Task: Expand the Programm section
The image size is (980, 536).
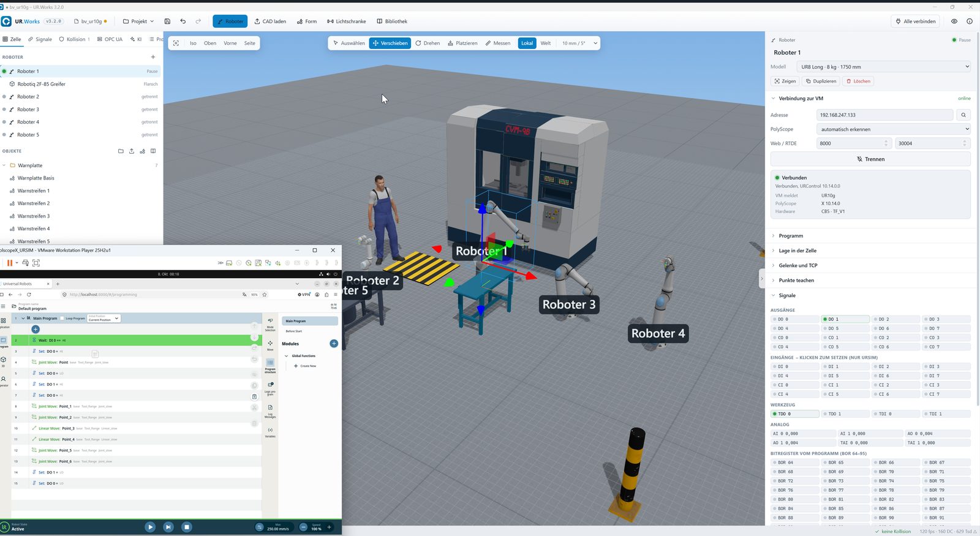Action: (x=790, y=236)
